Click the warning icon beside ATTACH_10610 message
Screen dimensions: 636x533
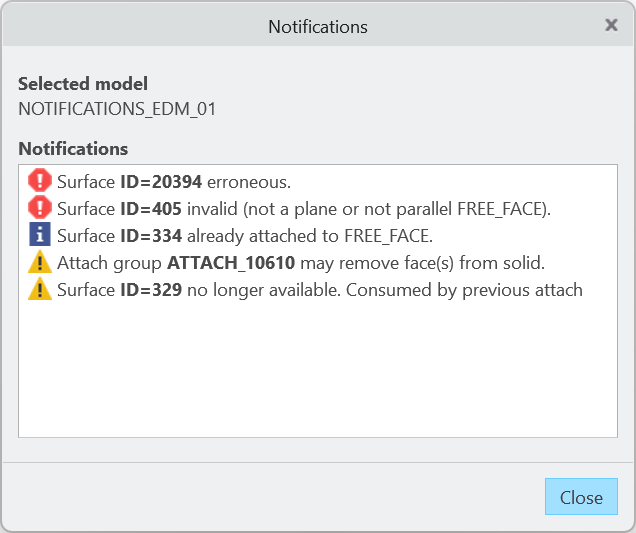[39, 262]
